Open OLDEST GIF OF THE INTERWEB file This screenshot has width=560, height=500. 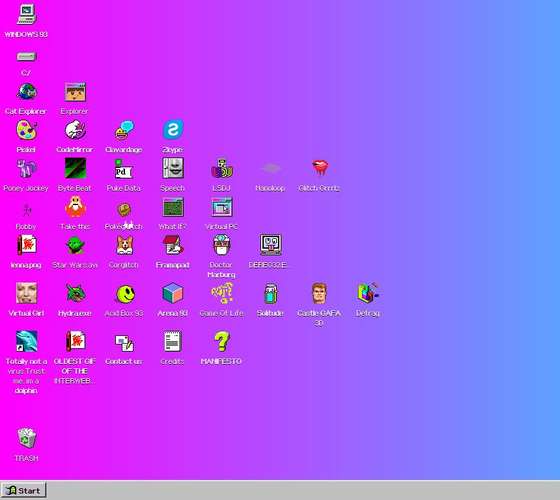tap(75, 341)
